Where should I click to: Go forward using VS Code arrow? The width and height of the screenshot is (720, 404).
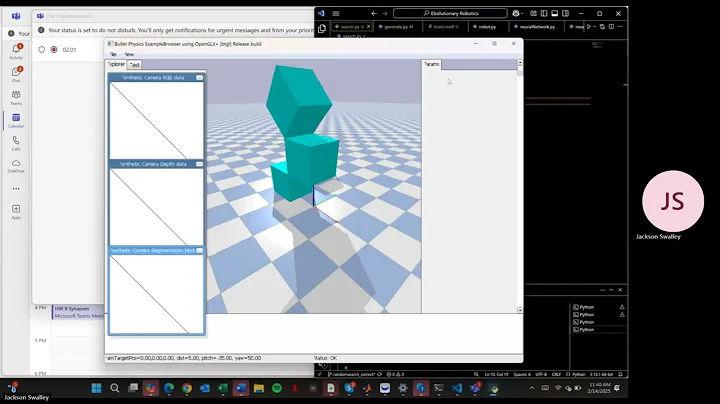tap(385, 13)
